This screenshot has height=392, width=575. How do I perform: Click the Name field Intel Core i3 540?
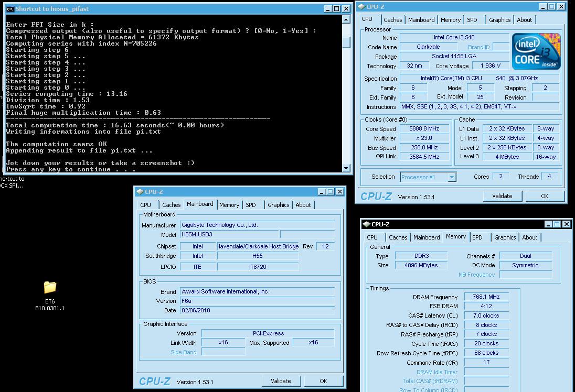coord(454,37)
